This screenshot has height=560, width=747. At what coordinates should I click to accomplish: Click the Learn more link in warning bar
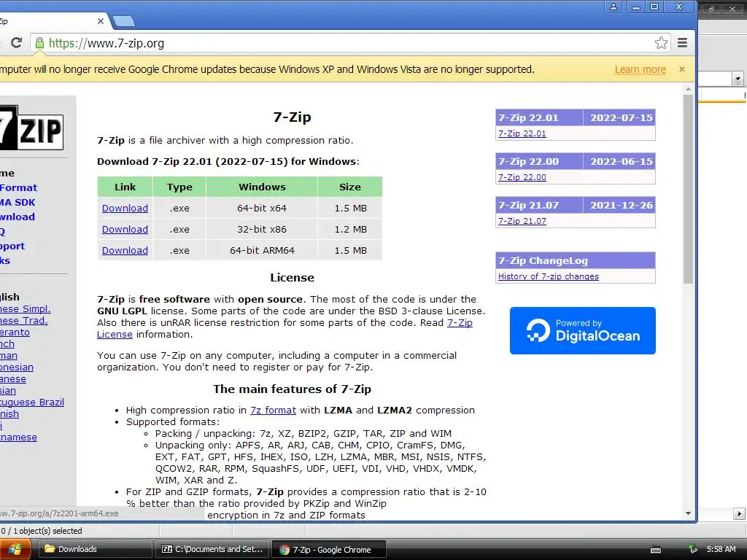click(x=640, y=69)
